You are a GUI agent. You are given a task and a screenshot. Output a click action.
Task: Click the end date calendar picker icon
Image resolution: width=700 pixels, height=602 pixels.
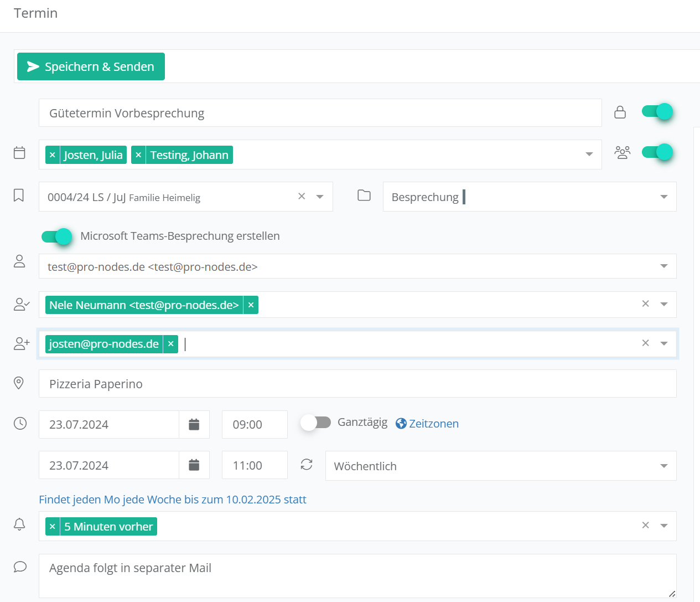click(194, 465)
